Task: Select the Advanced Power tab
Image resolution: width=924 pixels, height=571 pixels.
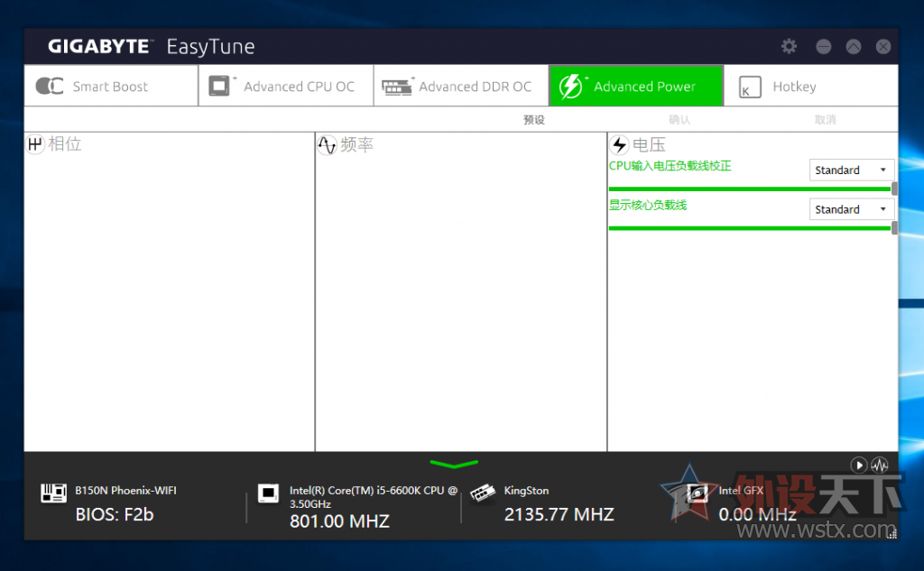Action: pos(636,86)
